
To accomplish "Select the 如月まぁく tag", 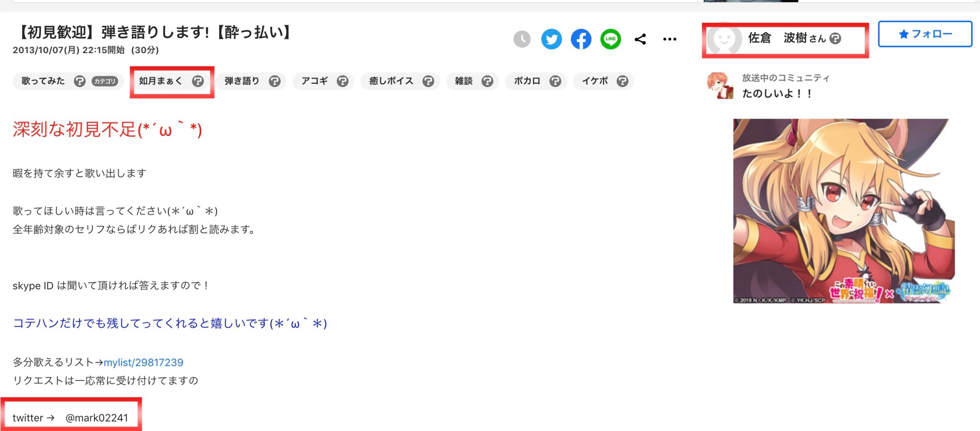I will (x=160, y=81).
